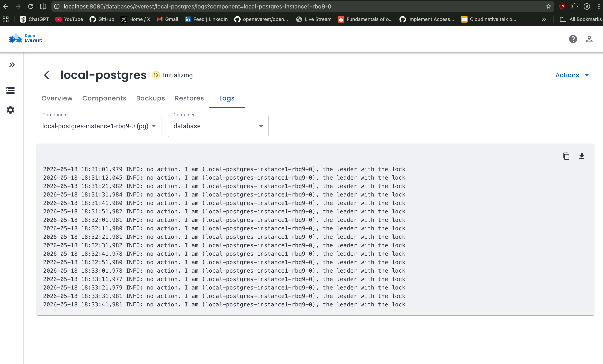Switch to the Restores tab
603x364 pixels.
click(x=189, y=98)
